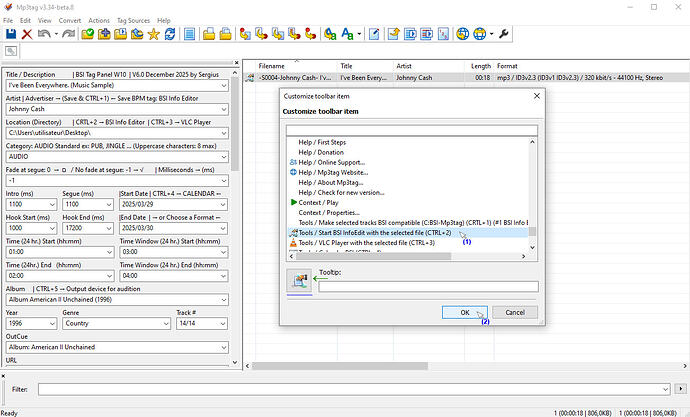The image size is (690, 417).
Task: Close the Customize toolbar item dialog
Action: coord(536,96)
